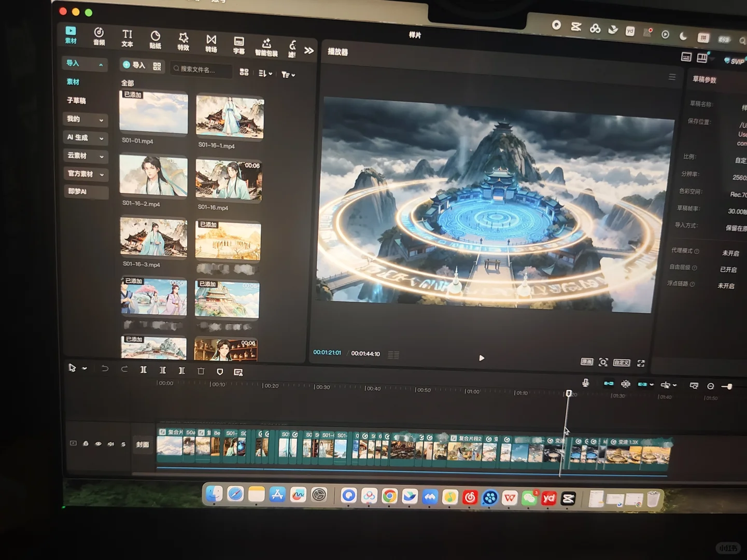Click the 导入 import button
The width and height of the screenshot is (747, 560).
point(134,65)
